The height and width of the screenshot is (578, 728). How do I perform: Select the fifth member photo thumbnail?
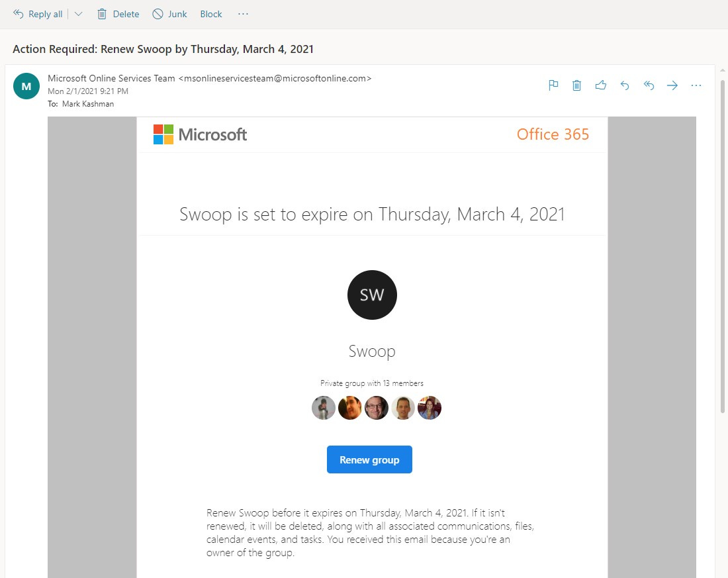(430, 407)
